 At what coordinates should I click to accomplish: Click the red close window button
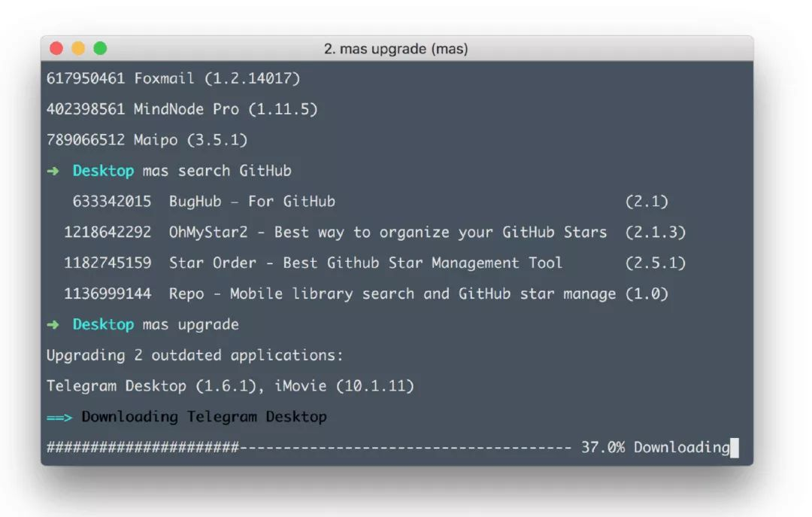56,48
